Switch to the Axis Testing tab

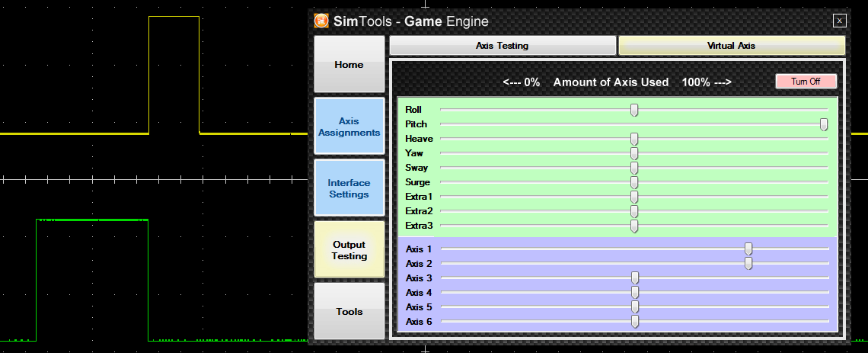click(503, 46)
